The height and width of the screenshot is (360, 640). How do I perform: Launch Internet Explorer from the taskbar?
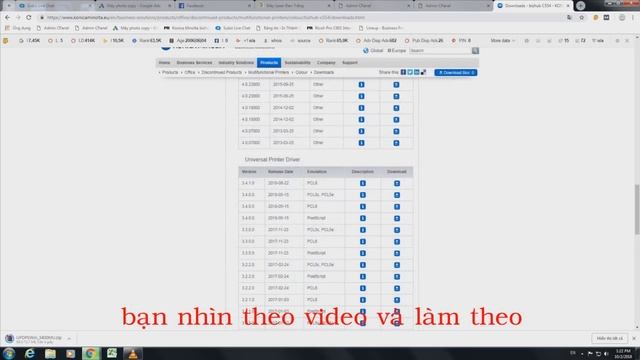pos(30,353)
